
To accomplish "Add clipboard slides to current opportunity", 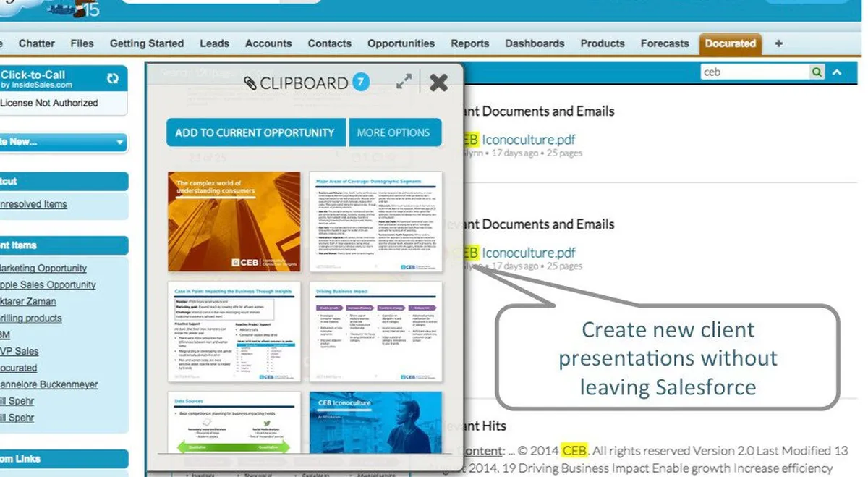I will [255, 132].
